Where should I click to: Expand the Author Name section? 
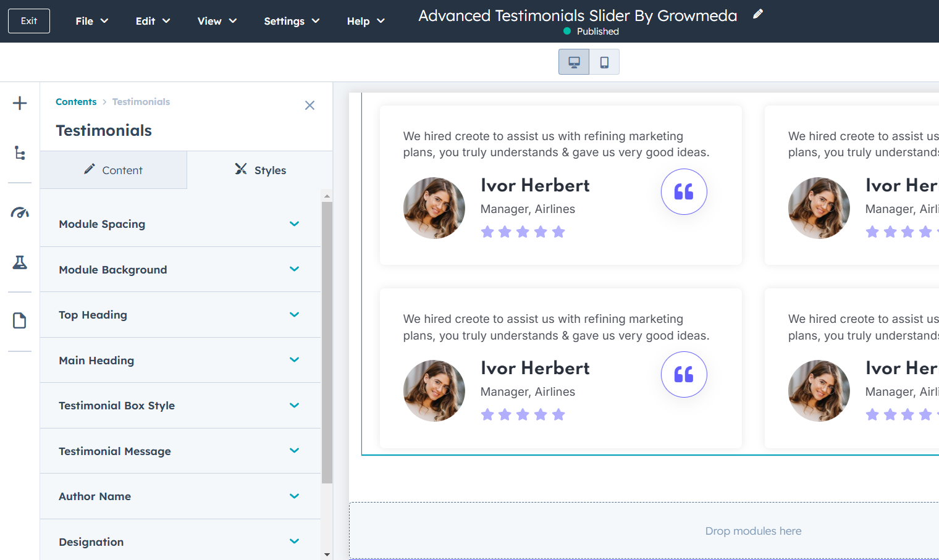pos(180,496)
